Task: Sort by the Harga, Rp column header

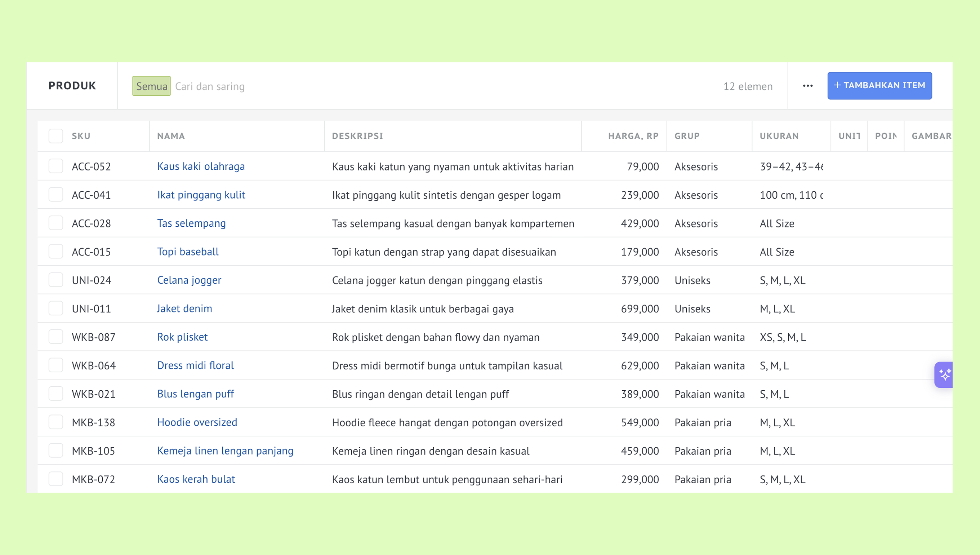Action: (633, 136)
